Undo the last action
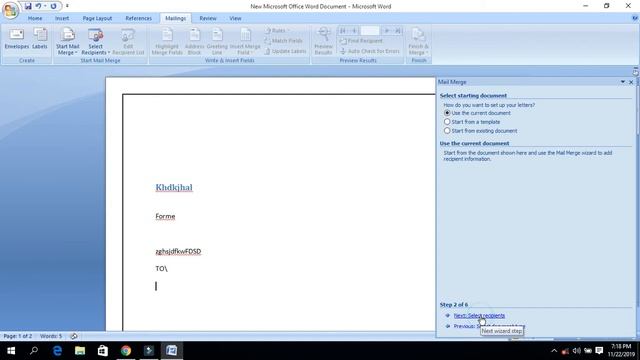The height and width of the screenshot is (360, 640). [x=38, y=6]
